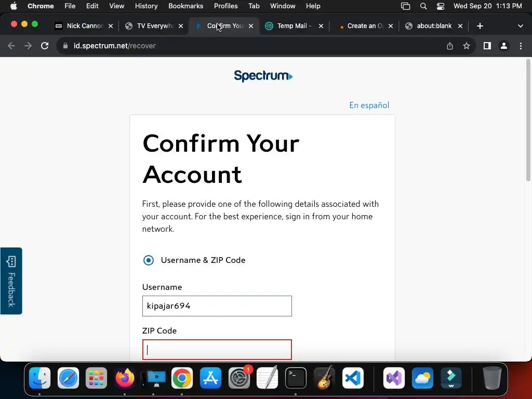Launch Firefox from the Dock

coord(125,378)
